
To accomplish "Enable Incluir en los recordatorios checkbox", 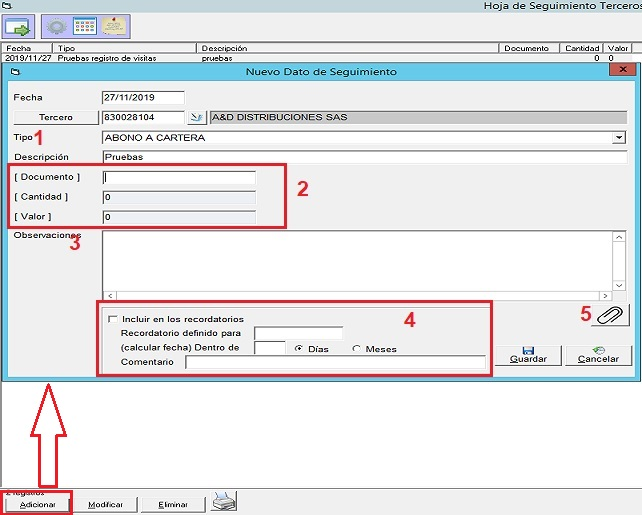I will 112,319.
